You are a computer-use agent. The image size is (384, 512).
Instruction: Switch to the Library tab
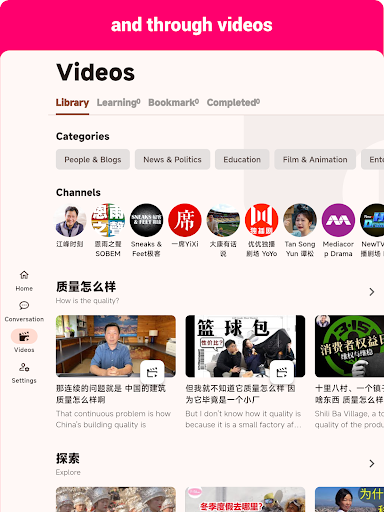coord(72,103)
